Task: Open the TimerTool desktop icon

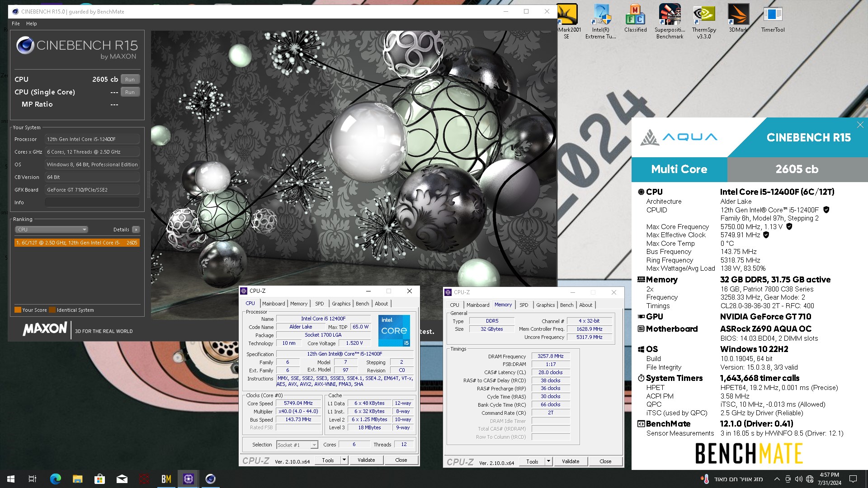Action: click(773, 18)
